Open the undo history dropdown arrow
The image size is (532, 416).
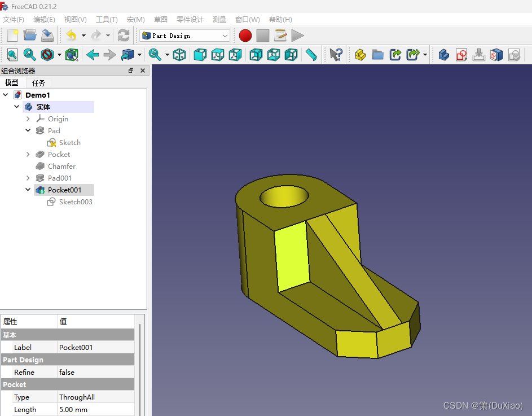tap(84, 36)
